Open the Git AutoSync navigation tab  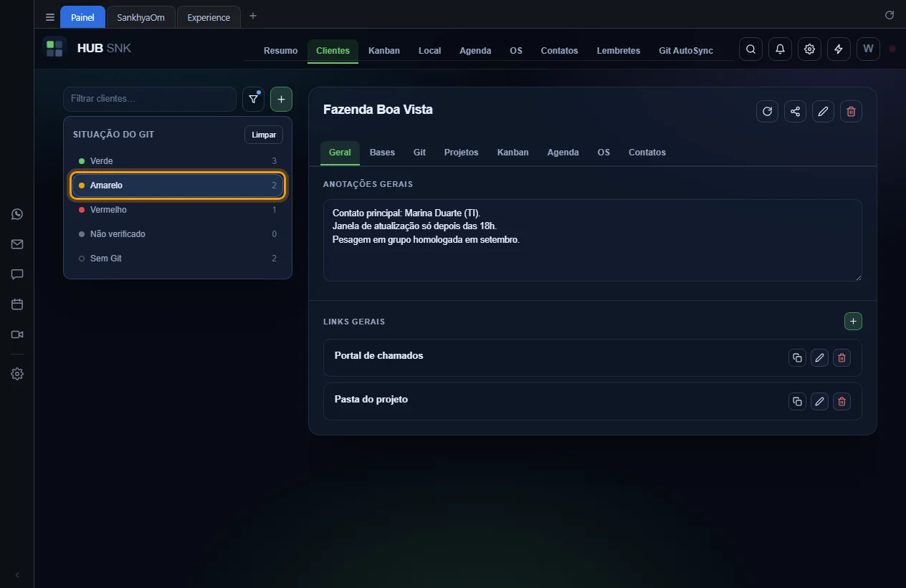[686, 51]
